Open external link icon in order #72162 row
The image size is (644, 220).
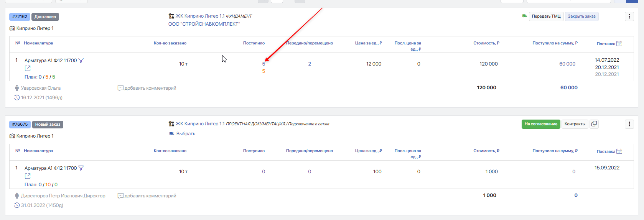[28, 68]
